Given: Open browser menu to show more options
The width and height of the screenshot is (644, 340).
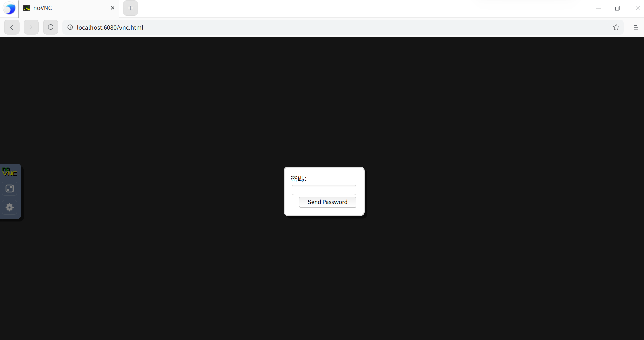Looking at the screenshot, I should pyautogui.click(x=636, y=27).
